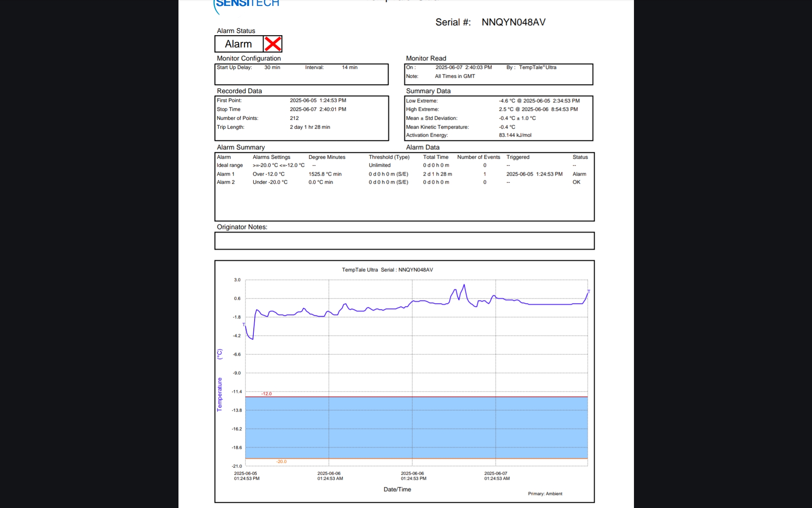Click the 2 d 1 h 28 m total time
This screenshot has height=508, width=812.
(437, 174)
